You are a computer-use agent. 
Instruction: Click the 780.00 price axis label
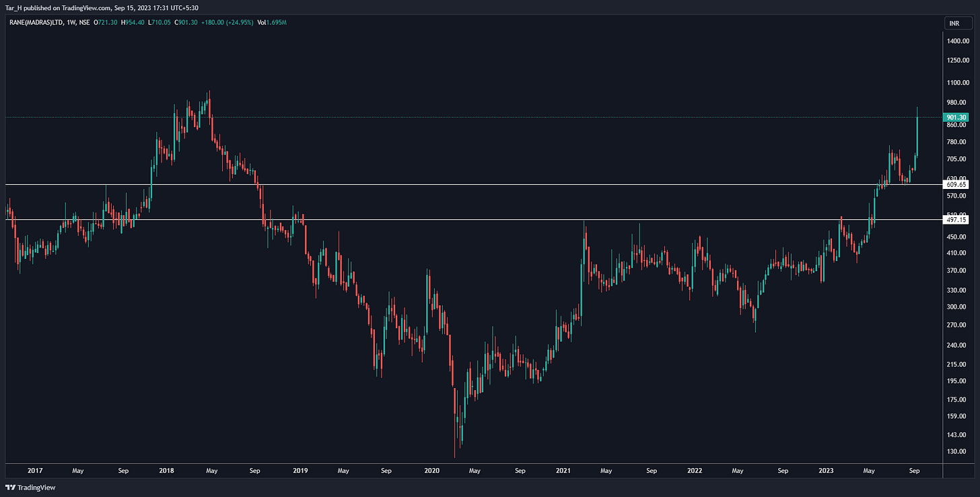[957, 142]
